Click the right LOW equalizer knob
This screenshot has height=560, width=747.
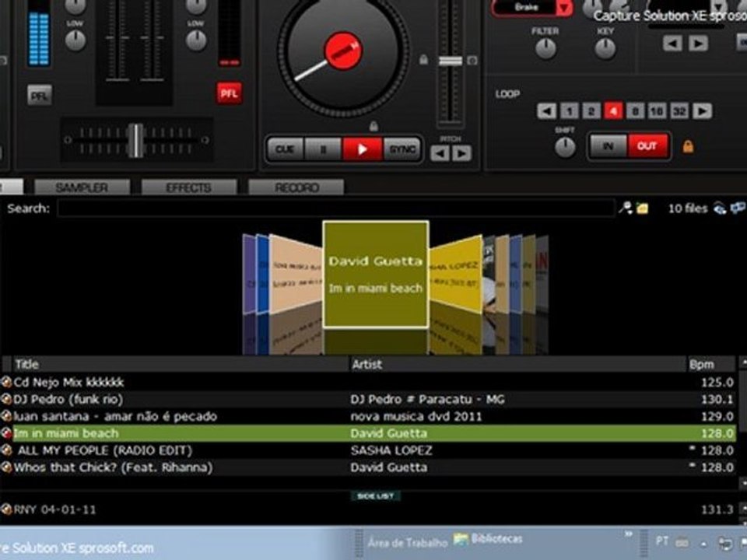coord(196,41)
